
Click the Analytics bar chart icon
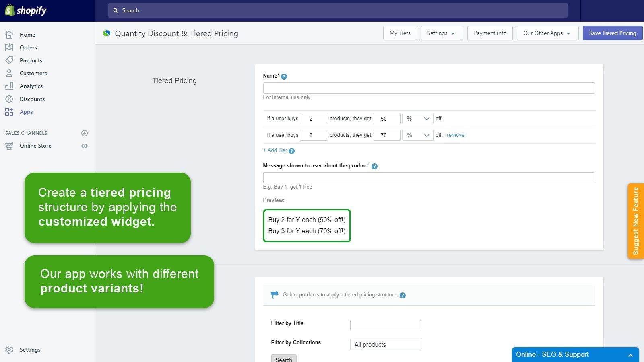[9, 86]
